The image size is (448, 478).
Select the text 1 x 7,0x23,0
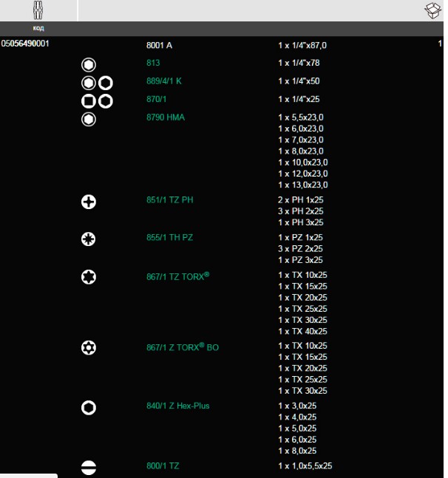tap(301, 140)
